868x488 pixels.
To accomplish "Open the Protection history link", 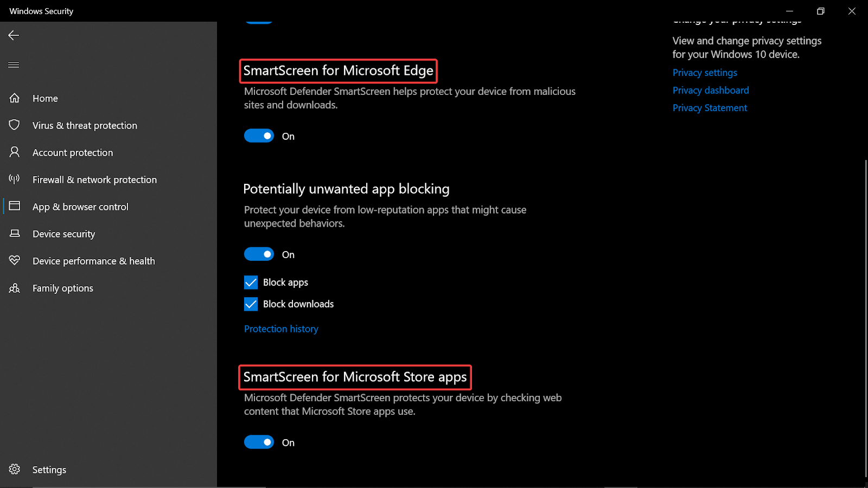I will [x=281, y=329].
